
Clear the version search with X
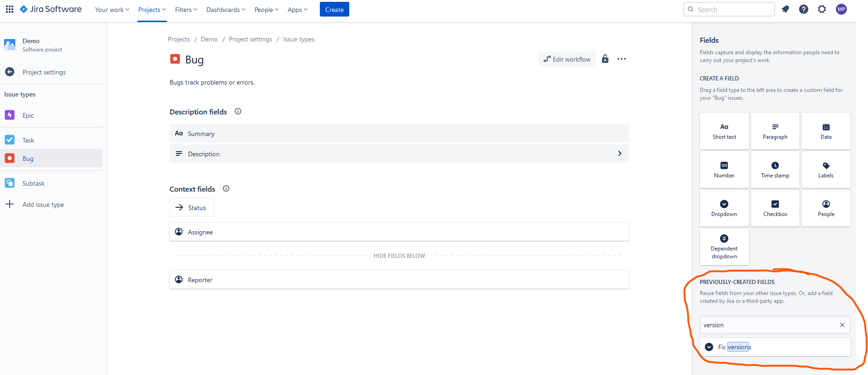842,325
